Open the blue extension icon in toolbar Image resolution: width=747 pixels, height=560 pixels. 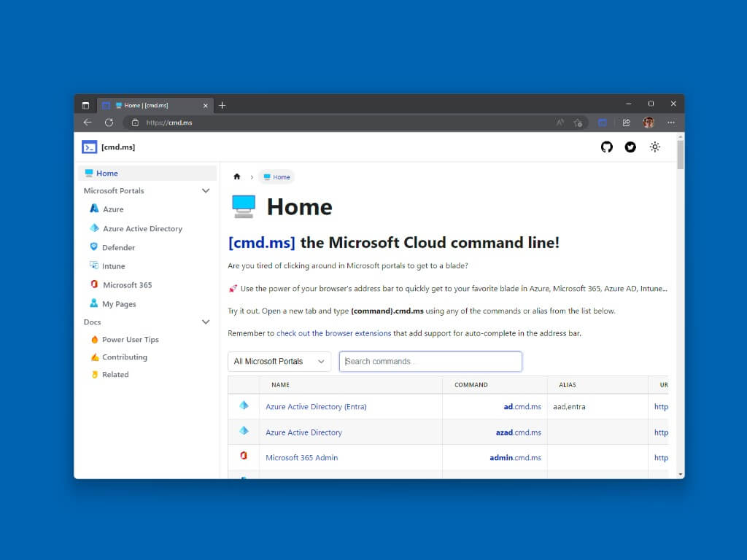click(x=603, y=122)
